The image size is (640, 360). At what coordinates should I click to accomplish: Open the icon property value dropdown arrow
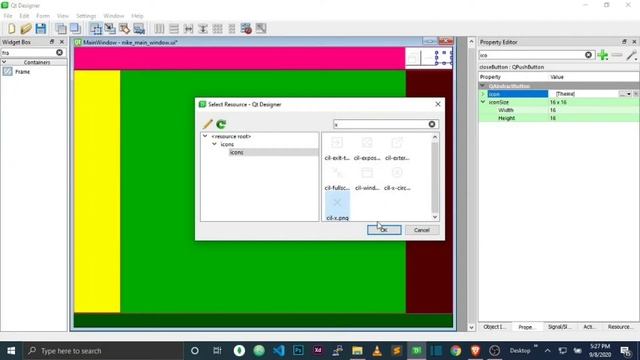629,94
